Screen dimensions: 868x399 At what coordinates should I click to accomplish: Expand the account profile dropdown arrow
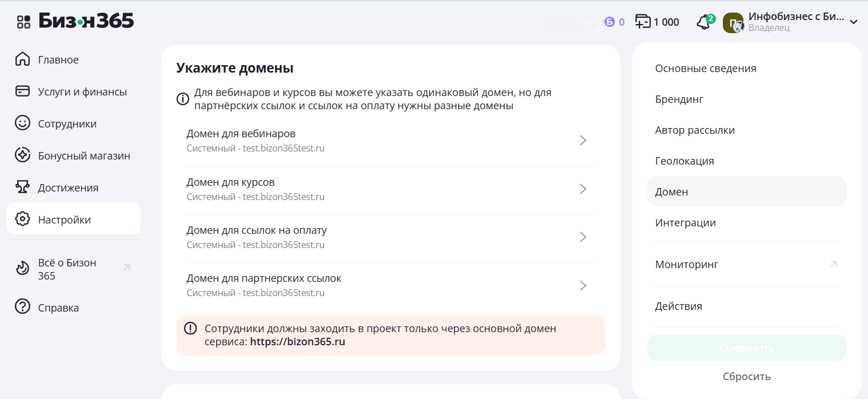(x=854, y=22)
